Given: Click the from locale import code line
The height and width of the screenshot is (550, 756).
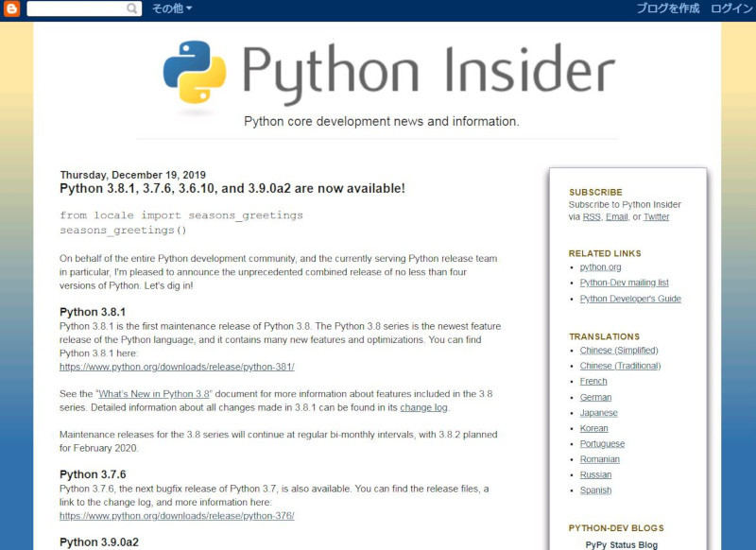Looking at the screenshot, I should pos(181,215).
